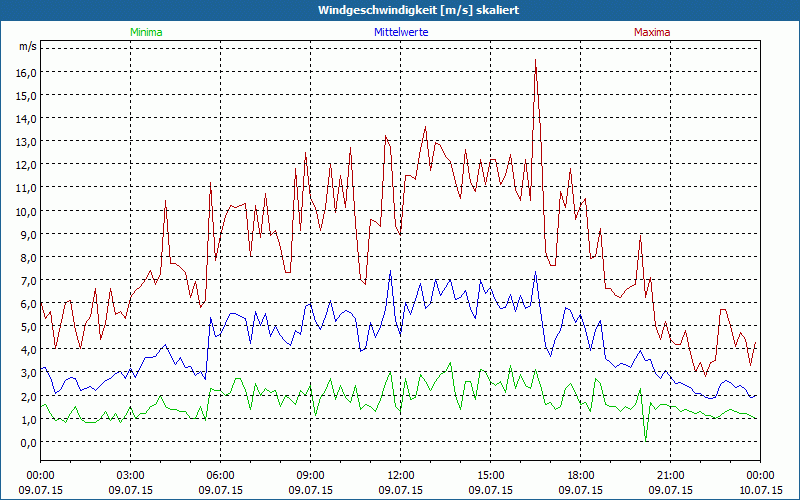Click the 10.07.15 date label
The width and height of the screenshot is (800, 500).
point(760,490)
